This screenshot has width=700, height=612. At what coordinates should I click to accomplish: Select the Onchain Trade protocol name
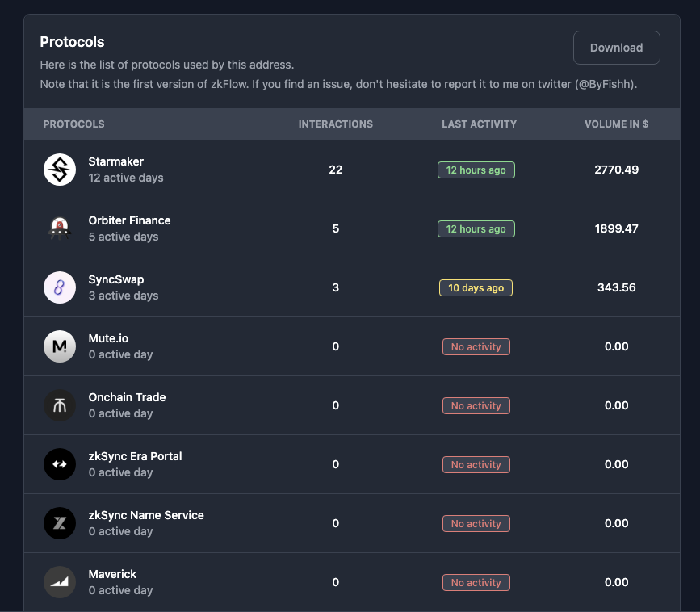point(127,397)
